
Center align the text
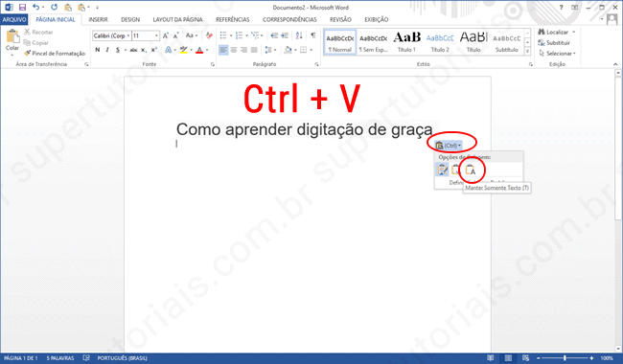tap(234, 50)
